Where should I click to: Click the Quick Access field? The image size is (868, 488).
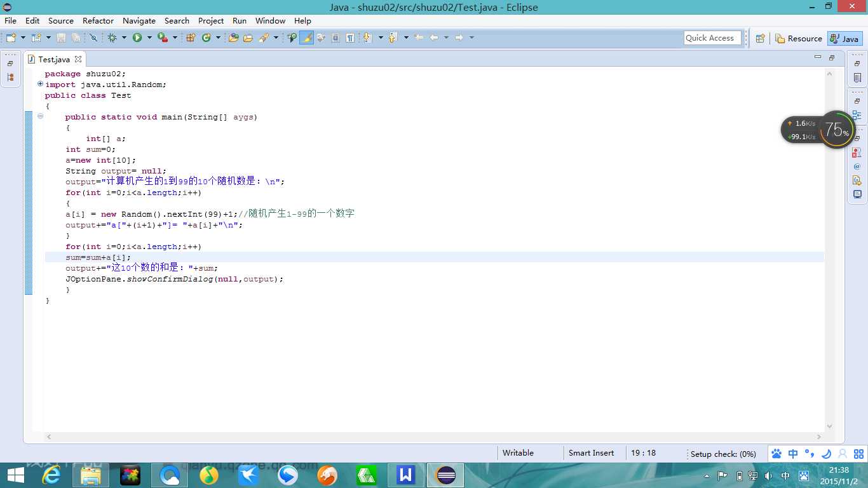click(x=713, y=38)
